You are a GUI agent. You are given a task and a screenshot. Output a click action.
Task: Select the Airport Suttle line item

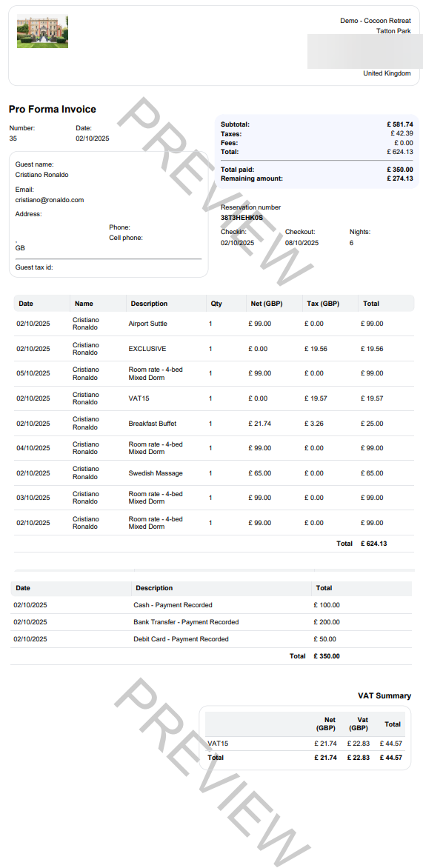tap(213, 324)
